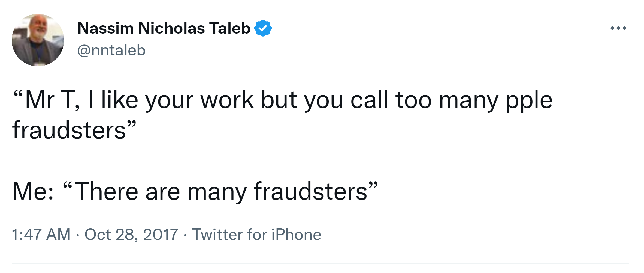Open the Twitter for iPhone source link
Screen dimensions: 644x273
(x=256, y=235)
